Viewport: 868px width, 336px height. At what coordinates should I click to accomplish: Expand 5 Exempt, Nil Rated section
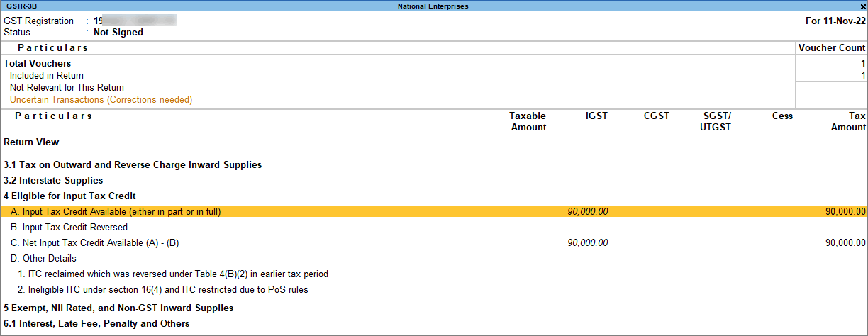[x=118, y=308]
